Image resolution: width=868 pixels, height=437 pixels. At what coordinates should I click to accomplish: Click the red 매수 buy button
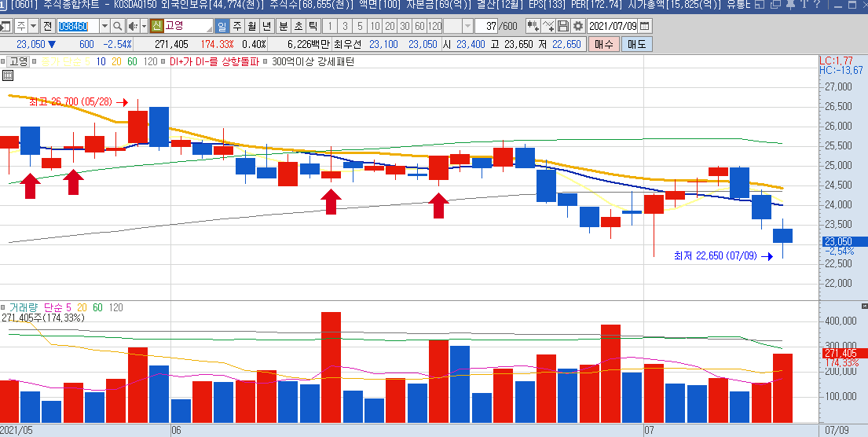pyautogui.click(x=603, y=44)
